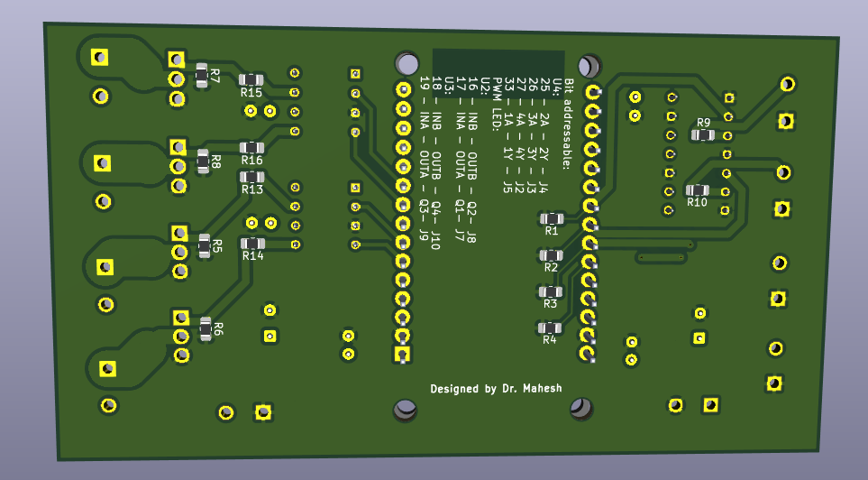The height and width of the screenshot is (480, 868).
Task: Click the 'U3:' silkscreen label
Action: (x=448, y=86)
